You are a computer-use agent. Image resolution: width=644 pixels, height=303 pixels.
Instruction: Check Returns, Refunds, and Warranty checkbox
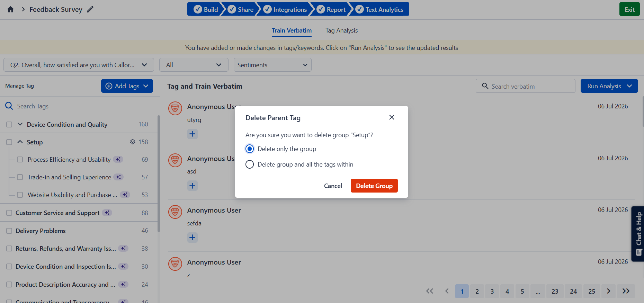[9, 249]
